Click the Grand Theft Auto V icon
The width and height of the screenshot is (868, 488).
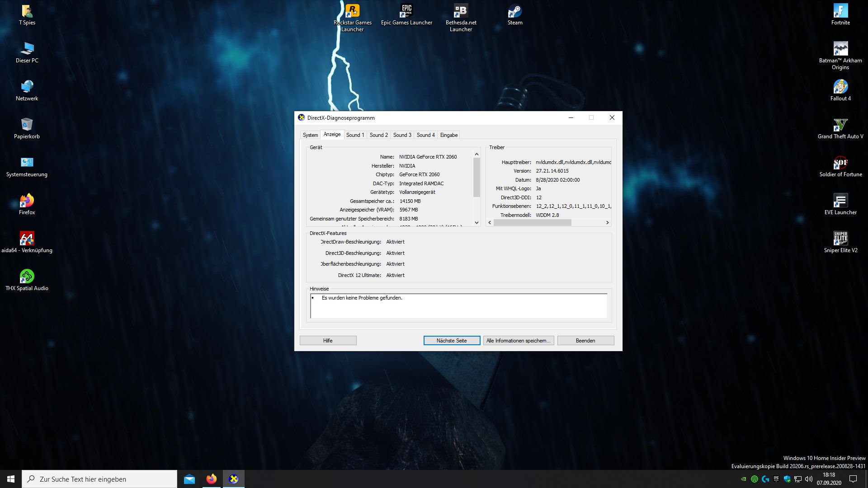[x=840, y=125]
